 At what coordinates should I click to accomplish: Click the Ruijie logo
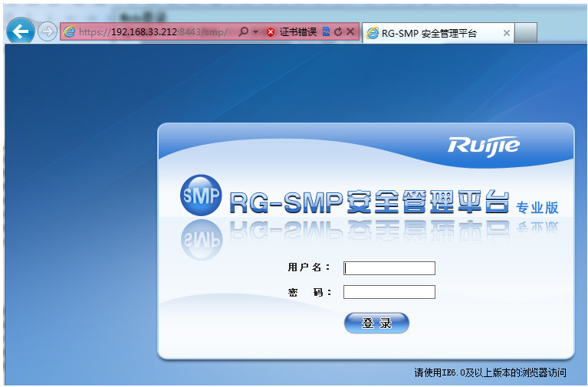pyautogui.click(x=484, y=146)
